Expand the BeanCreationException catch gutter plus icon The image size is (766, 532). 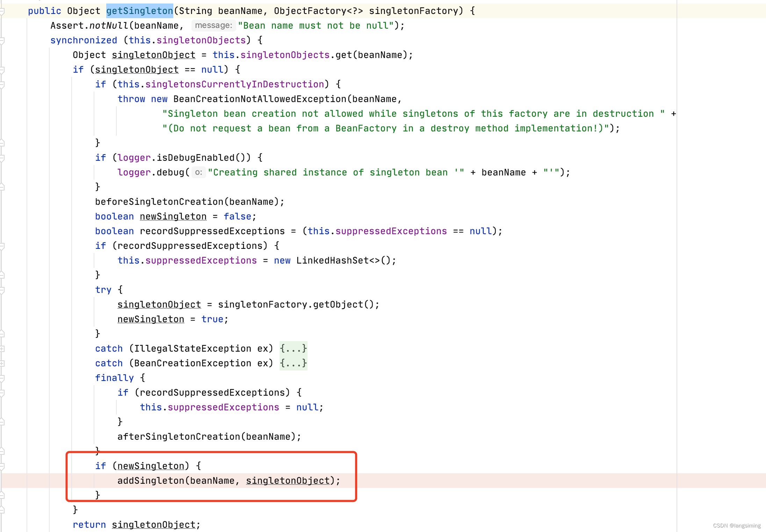pyautogui.click(x=2, y=364)
